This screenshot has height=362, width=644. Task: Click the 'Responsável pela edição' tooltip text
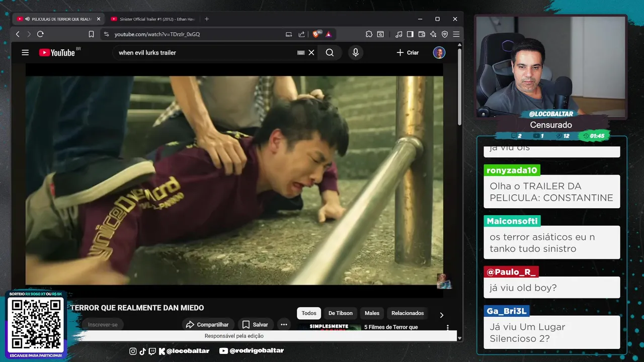tap(234, 336)
